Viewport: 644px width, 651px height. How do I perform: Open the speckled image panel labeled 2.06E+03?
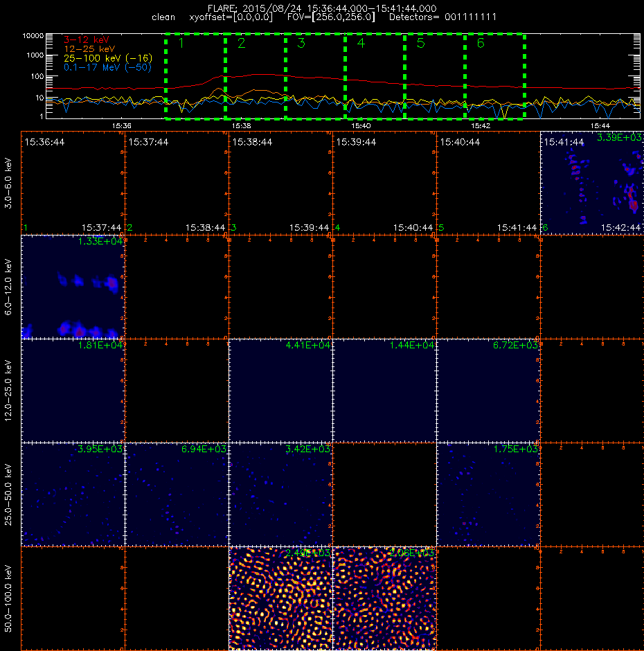pos(384,598)
